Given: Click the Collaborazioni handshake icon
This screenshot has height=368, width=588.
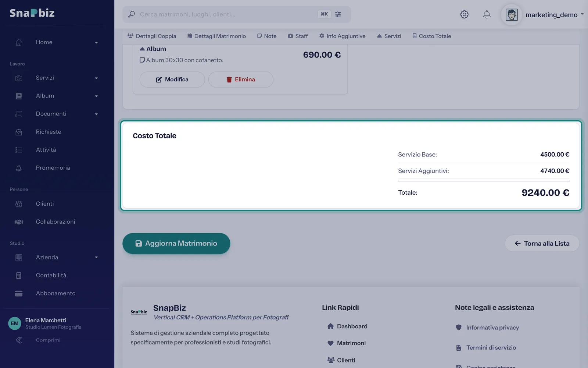Looking at the screenshot, I should point(19,222).
